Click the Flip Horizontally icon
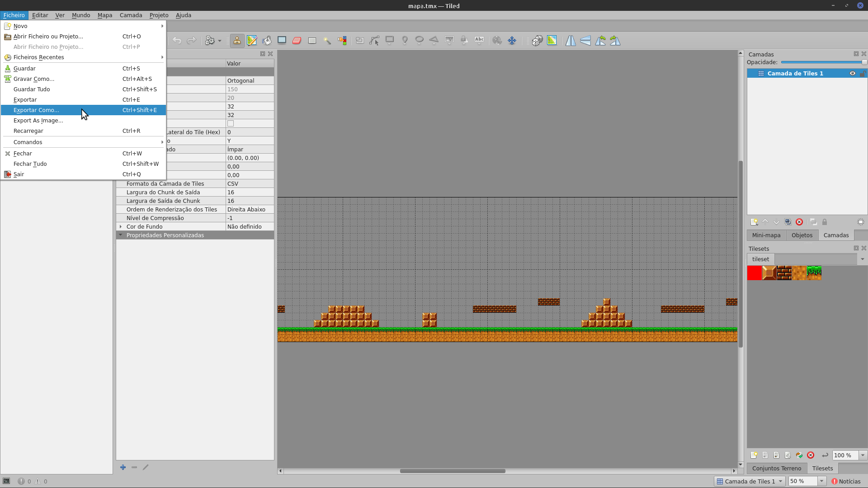Screen dimensions: 868x488 click(x=571, y=41)
